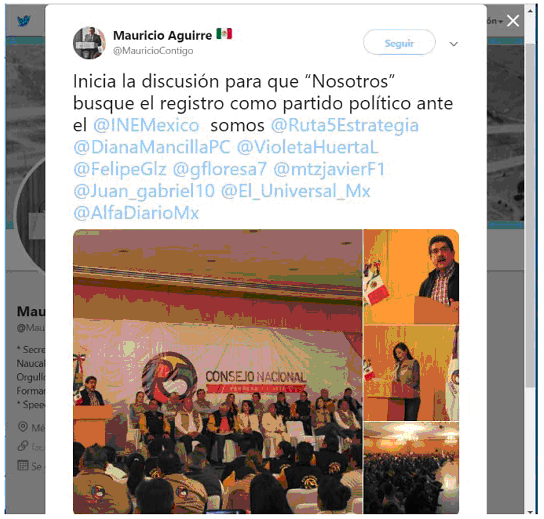544x519 pixels.
Task: Click the Twitter bird logo icon
Action: point(24,21)
